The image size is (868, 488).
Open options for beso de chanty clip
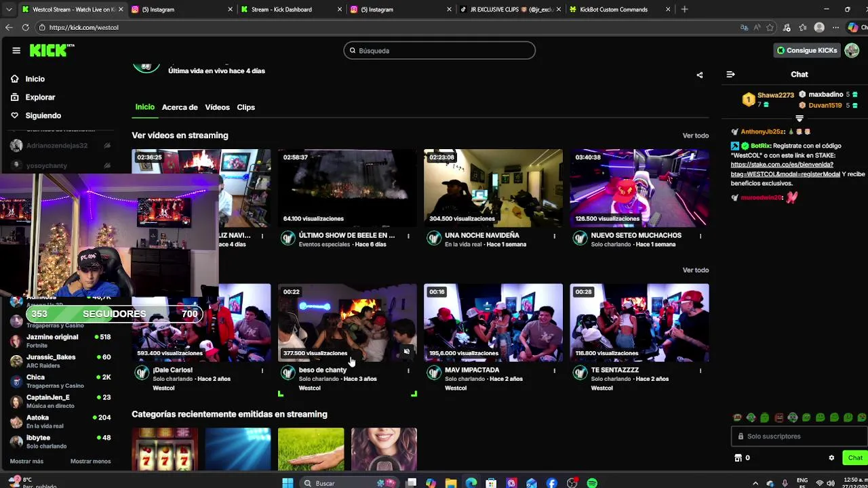[408, 371]
